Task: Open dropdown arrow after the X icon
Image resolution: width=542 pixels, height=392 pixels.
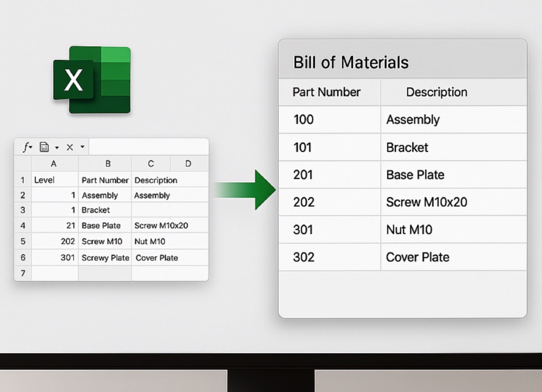Action: 83,147
